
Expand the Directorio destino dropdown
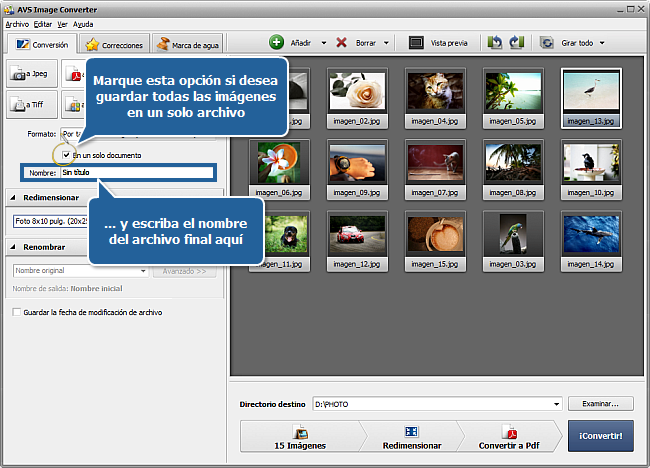[556, 404]
